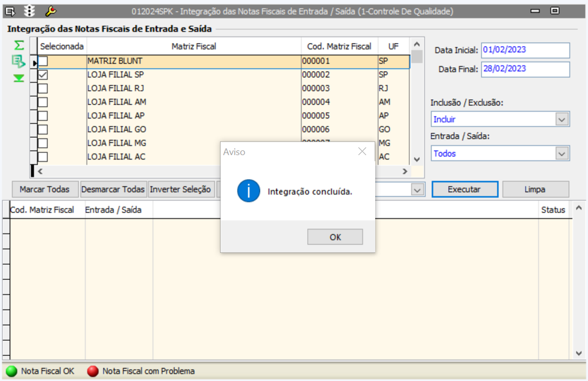
Task: Open the Entrada / Saída dropdown showing Todos
Action: pyautogui.click(x=562, y=154)
